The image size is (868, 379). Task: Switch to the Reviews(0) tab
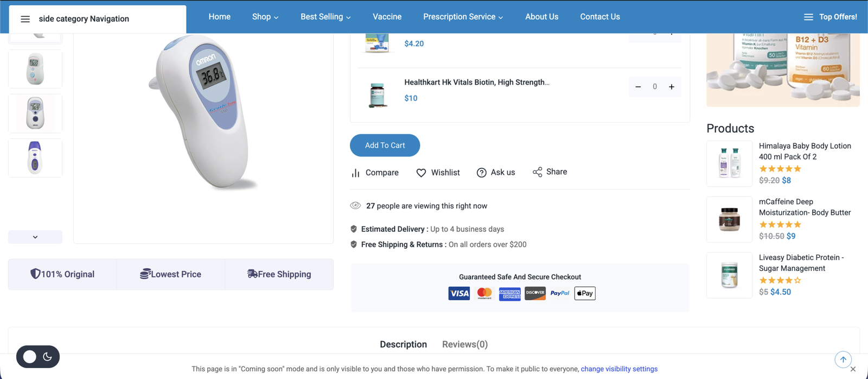[x=465, y=344]
